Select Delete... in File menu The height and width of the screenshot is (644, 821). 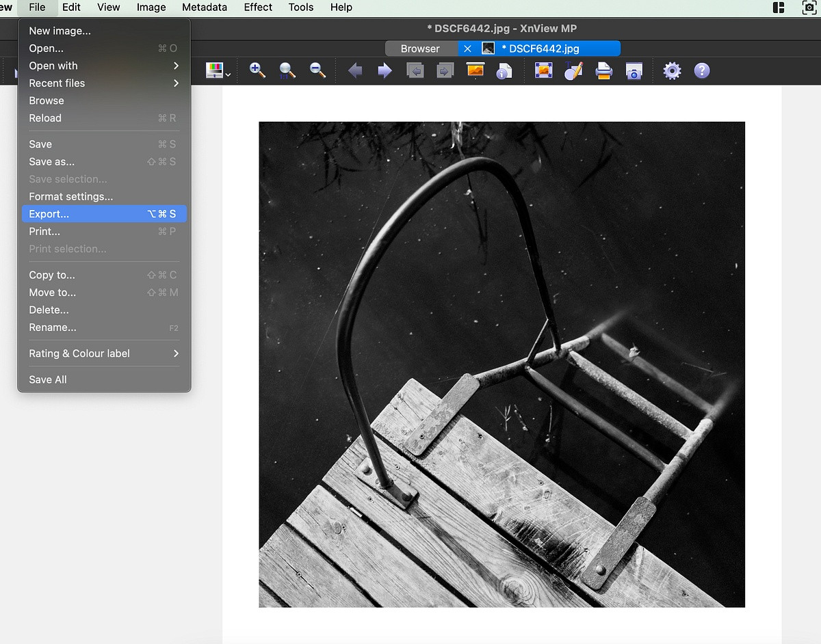point(104,310)
